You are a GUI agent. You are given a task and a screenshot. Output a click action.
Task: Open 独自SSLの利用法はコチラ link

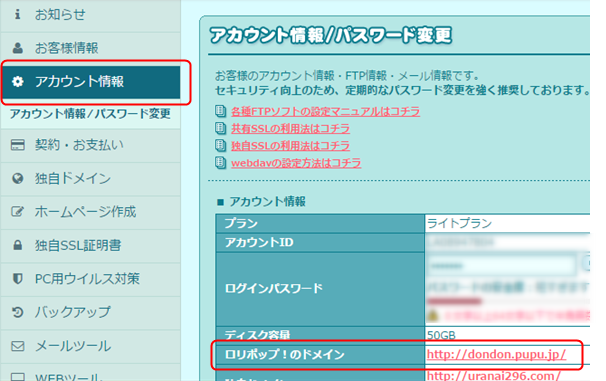click(x=290, y=146)
